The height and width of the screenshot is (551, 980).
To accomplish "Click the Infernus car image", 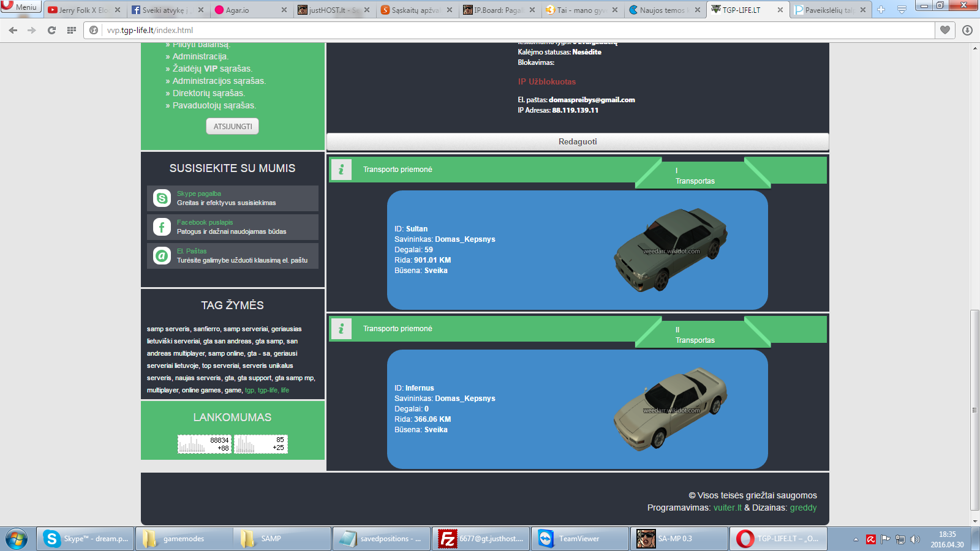I will tap(670, 408).
